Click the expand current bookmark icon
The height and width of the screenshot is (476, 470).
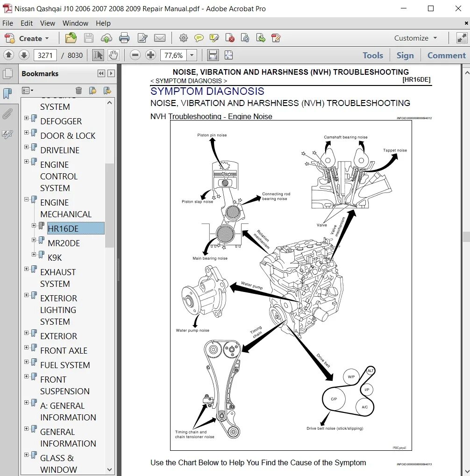[x=107, y=91]
